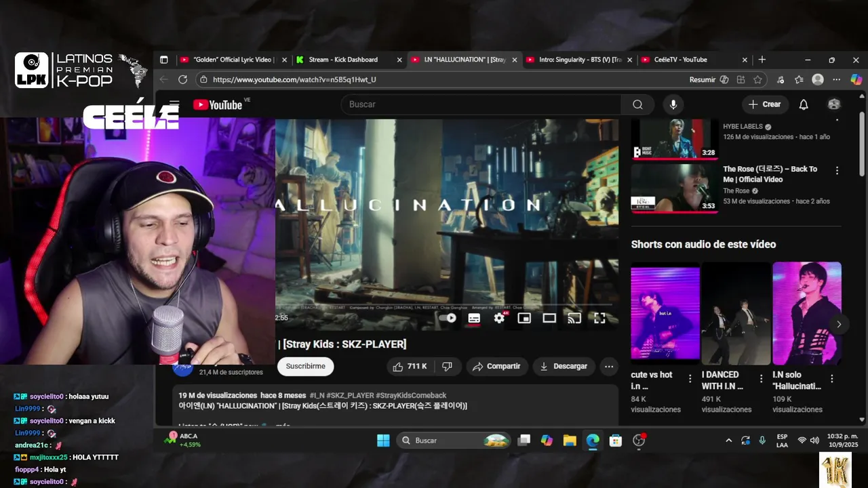Image resolution: width=868 pixels, height=488 pixels.
Task: Open Windows Start menu
Action: click(x=383, y=441)
